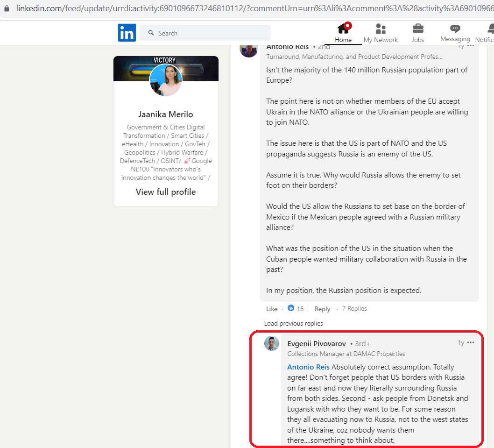Open the Notifications tab
This screenshot has width=494, height=448.
coord(485,33)
